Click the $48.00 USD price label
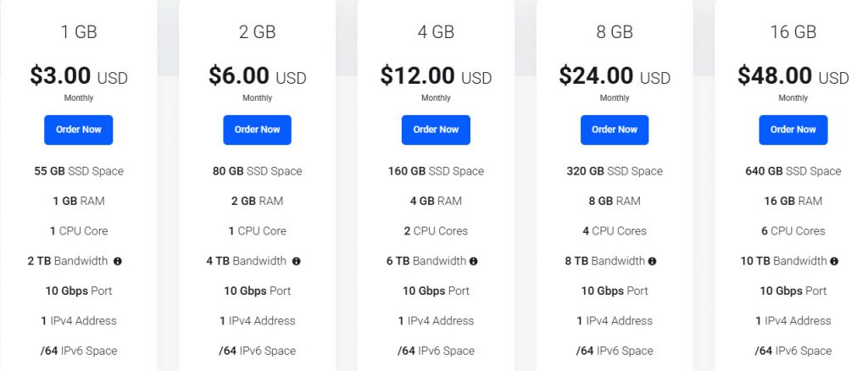 [793, 76]
